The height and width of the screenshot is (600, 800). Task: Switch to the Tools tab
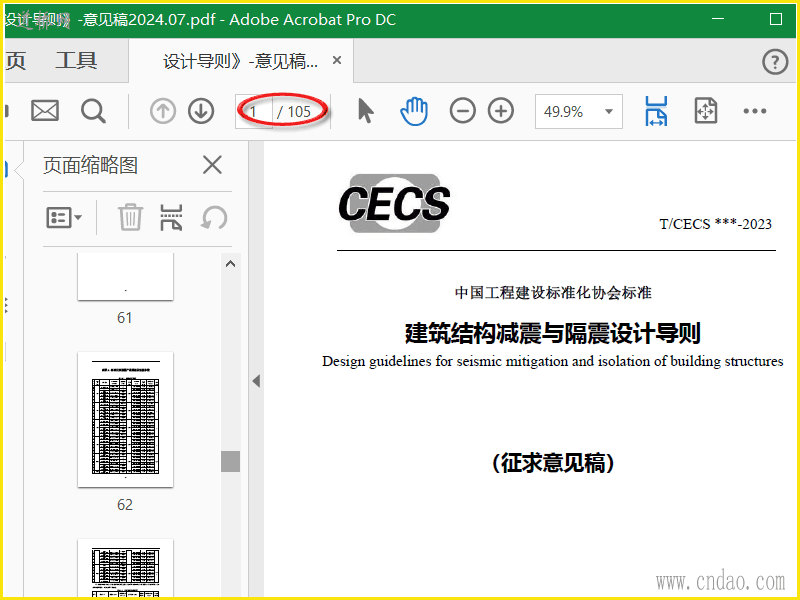(77, 61)
